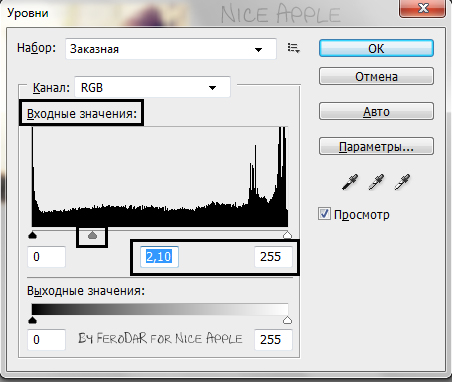Select the black point eyedropper

(x=350, y=182)
